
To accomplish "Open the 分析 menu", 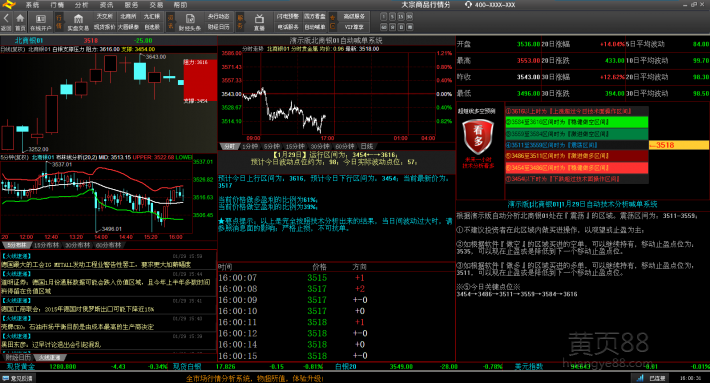I will (82, 5).
